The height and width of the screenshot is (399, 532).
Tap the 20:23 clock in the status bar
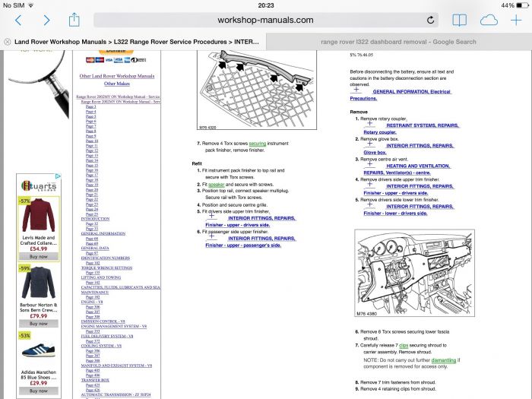pyautogui.click(x=266, y=5)
